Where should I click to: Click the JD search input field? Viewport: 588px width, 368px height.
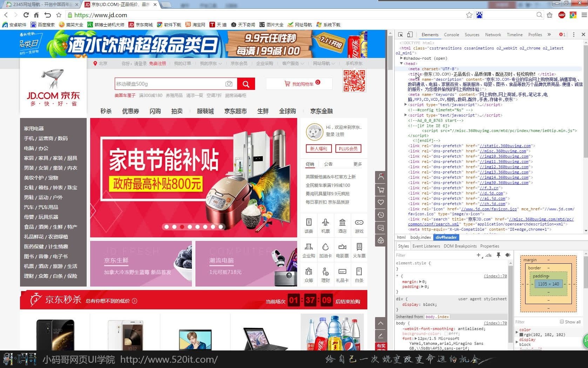point(169,84)
